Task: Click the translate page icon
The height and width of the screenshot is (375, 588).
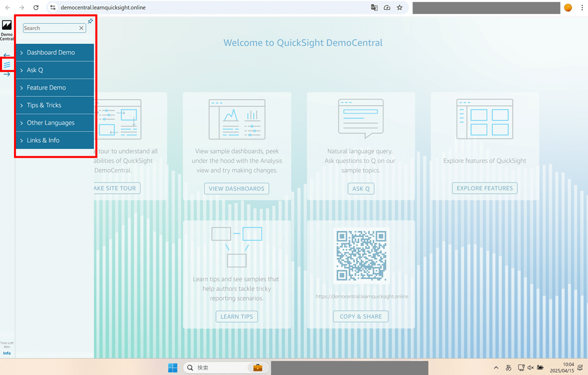Action: 374,7
